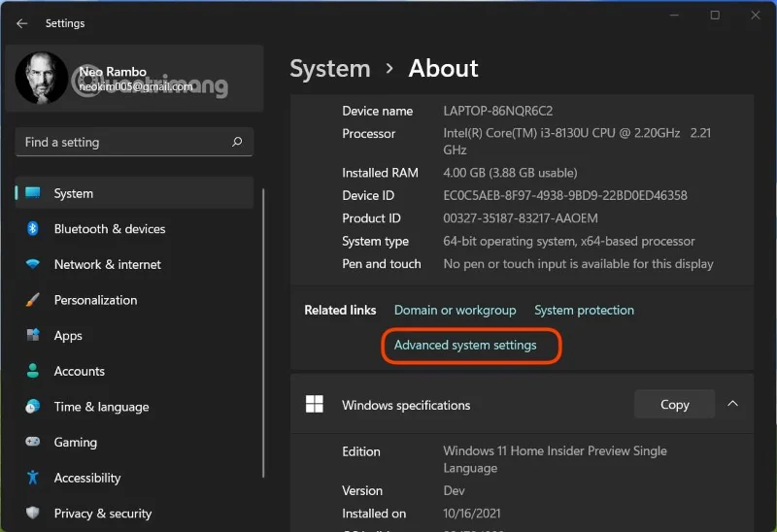Open the user profile picture
This screenshot has width=777, height=532.
pos(42,78)
